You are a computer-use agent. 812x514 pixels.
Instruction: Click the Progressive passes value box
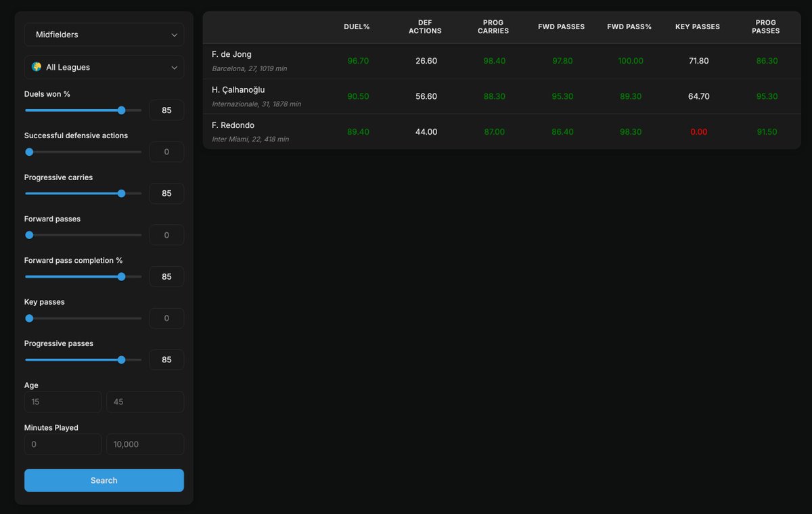coord(166,360)
